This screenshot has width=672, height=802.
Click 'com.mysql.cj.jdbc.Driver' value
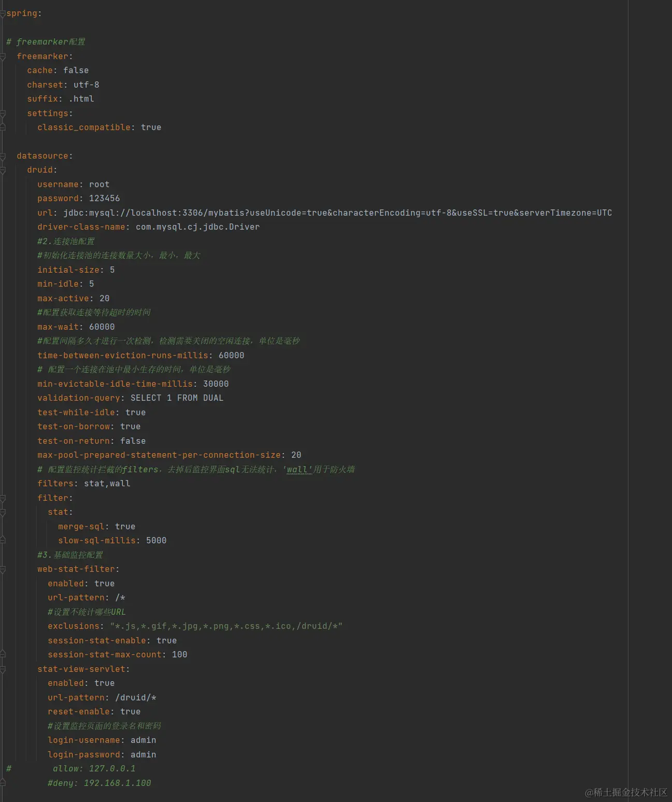[197, 227]
